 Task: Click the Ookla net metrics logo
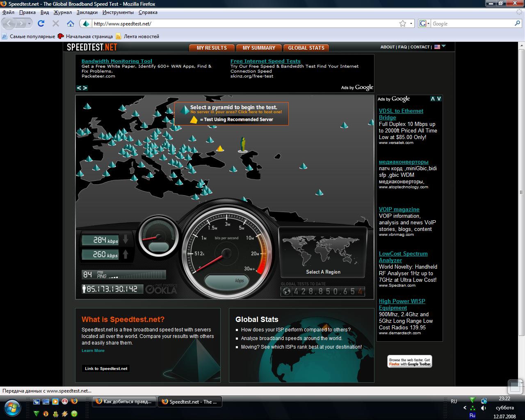click(161, 289)
